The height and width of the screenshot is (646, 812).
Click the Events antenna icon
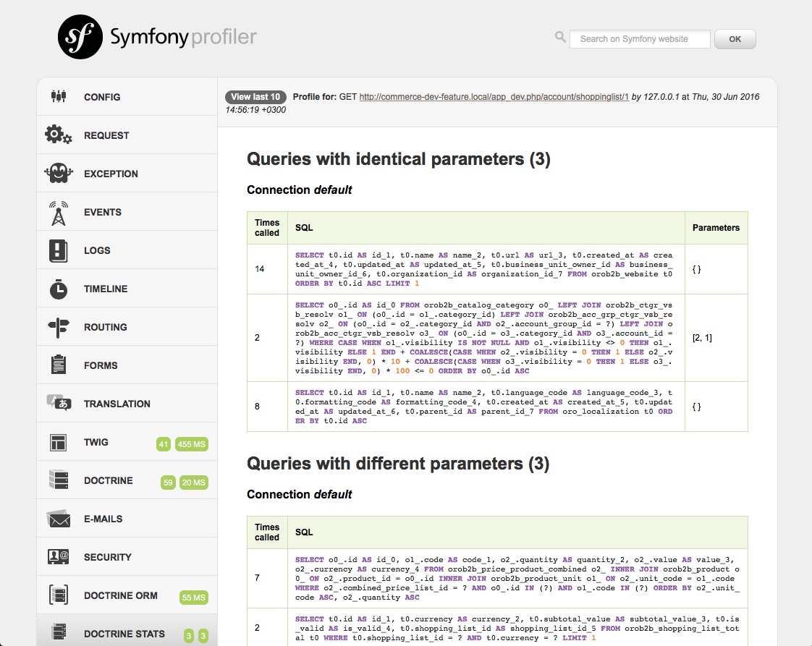click(x=59, y=212)
